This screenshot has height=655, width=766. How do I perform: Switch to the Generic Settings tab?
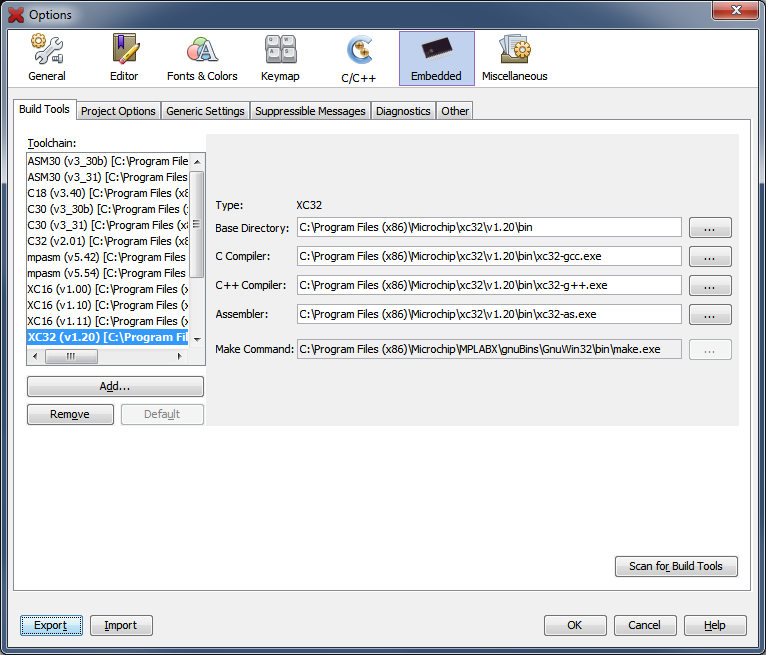point(205,111)
